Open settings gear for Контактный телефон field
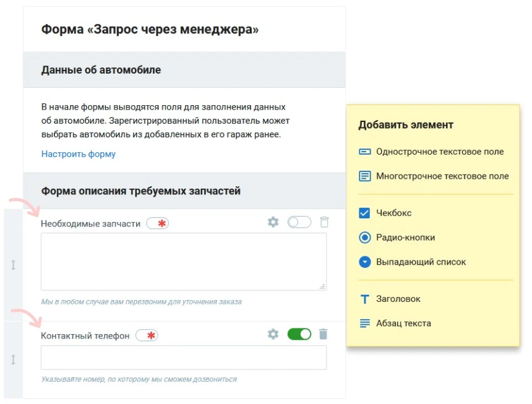This screenshot has width=532, height=404. [273, 333]
